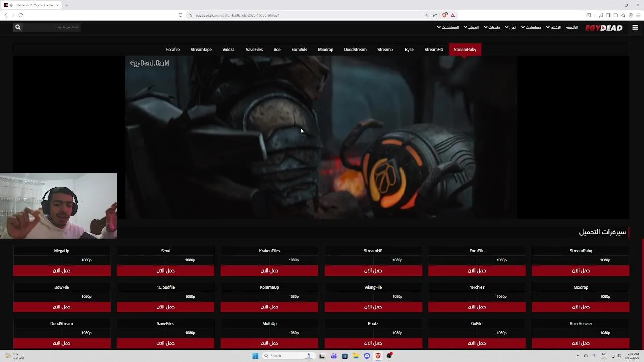The image size is (644, 362).
Task: Reload the page with the refresh icon
Action: (21, 15)
